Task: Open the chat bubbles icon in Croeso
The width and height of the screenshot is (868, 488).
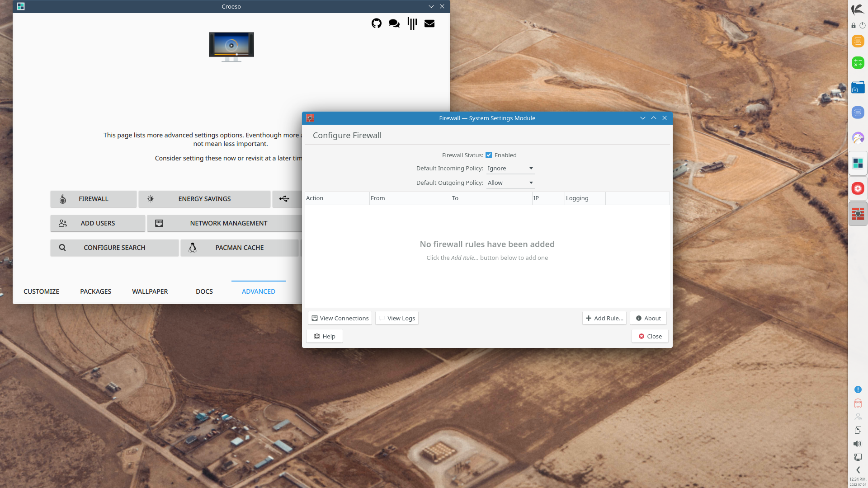Action: pyautogui.click(x=394, y=23)
